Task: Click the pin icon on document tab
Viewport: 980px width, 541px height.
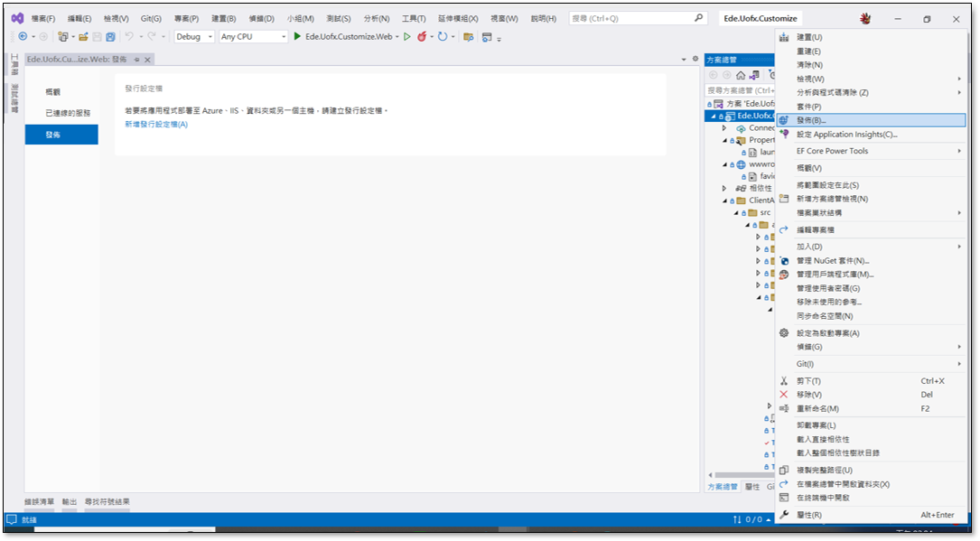Action: point(137,60)
